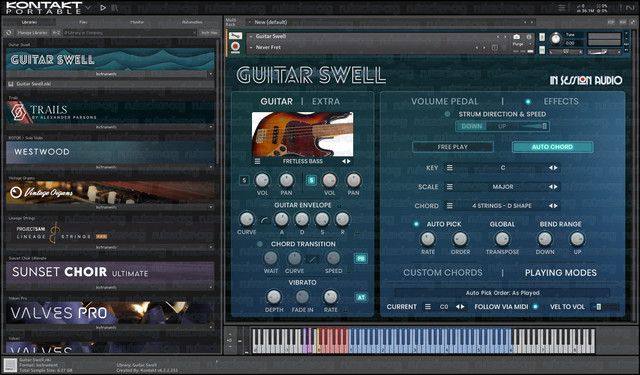Toggle the AT aftertouch vibrato button
This screenshot has width=640, height=375.
tap(361, 297)
